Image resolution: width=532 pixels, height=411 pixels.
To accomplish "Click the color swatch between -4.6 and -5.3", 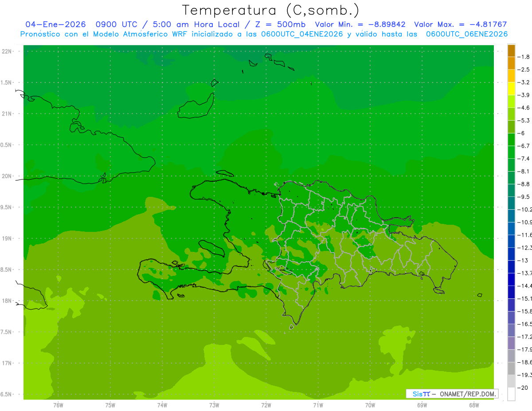I will 511,114.
